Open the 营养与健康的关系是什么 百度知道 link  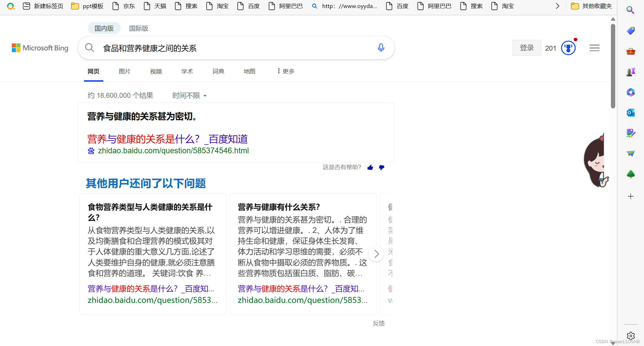click(167, 139)
